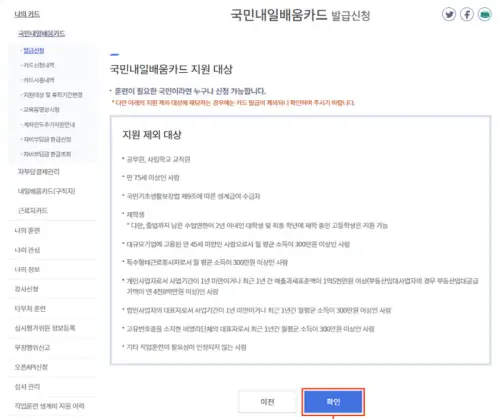
Task: Click the 국민내일배움카드 발급신청 page title
Action: pyautogui.click(x=300, y=15)
